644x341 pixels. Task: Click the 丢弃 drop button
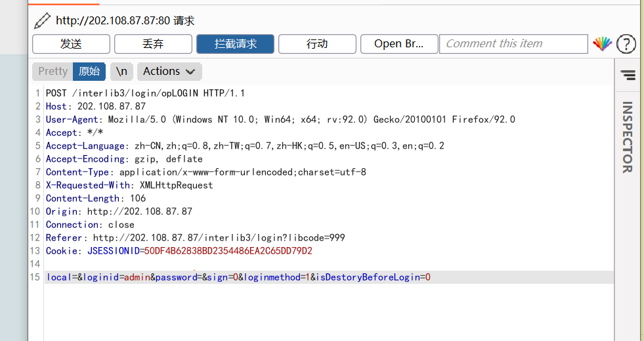[x=153, y=44]
